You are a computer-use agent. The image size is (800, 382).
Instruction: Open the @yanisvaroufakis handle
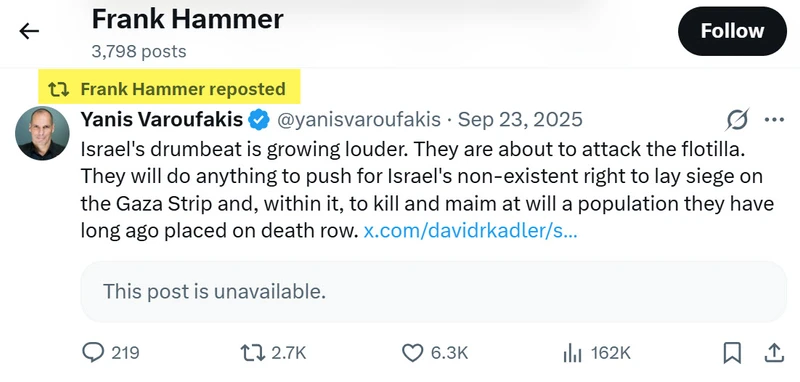(359, 120)
